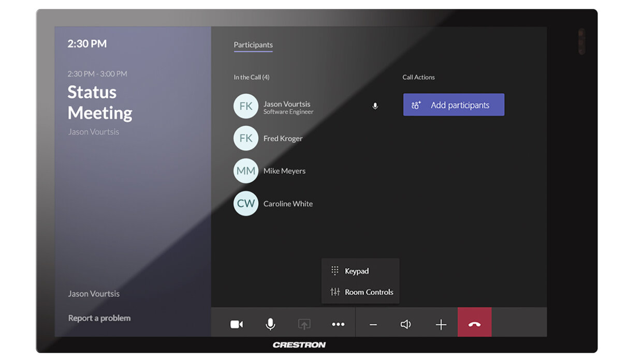Image resolution: width=644 pixels, height=362 pixels.
Task: Select Jason Vourtsis avatar in participant list
Action: tap(246, 107)
